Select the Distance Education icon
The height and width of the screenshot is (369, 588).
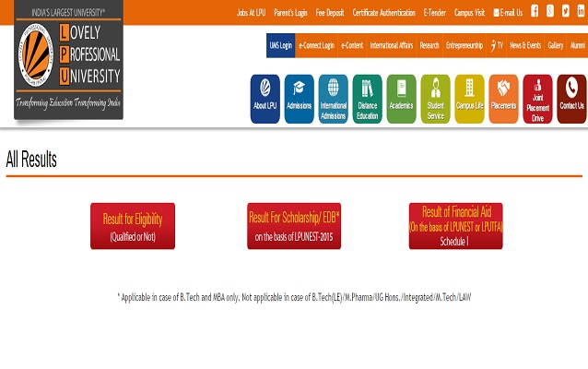pos(367,99)
